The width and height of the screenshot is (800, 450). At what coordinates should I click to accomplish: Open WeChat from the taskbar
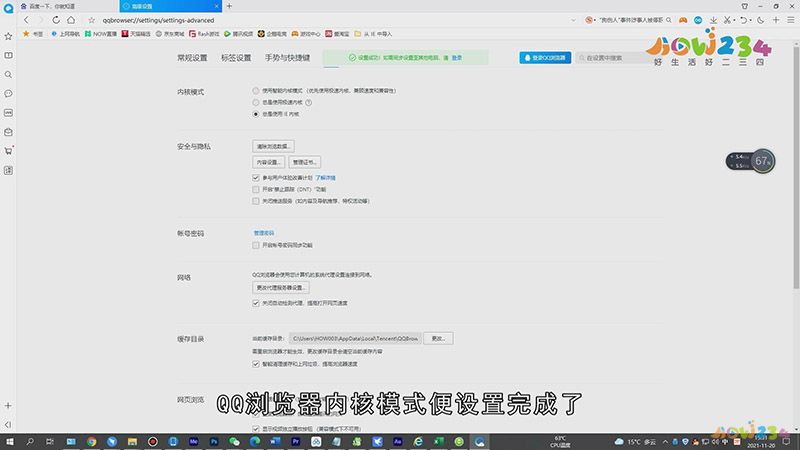[234, 442]
